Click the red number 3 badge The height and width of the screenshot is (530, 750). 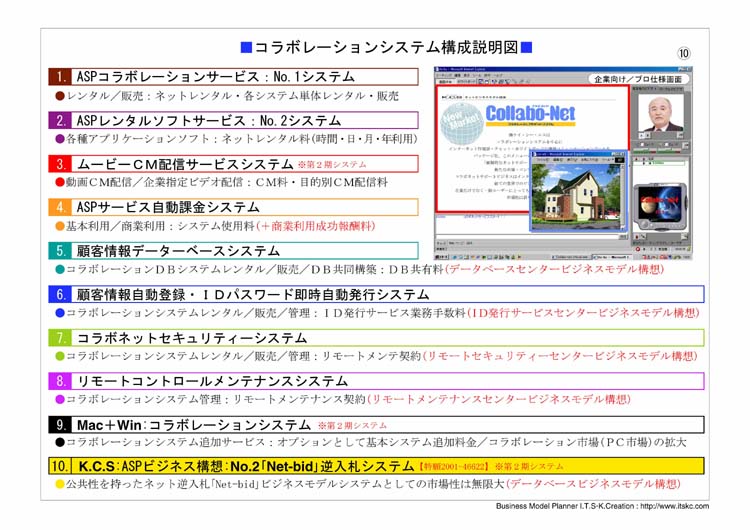pyautogui.click(x=61, y=164)
